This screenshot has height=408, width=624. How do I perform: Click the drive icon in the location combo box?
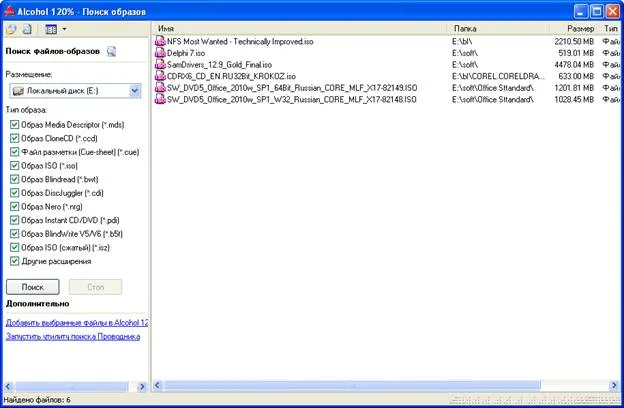pos(18,91)
